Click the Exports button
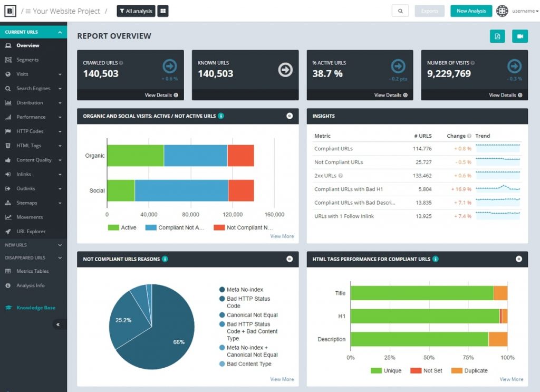 point(429,11)
